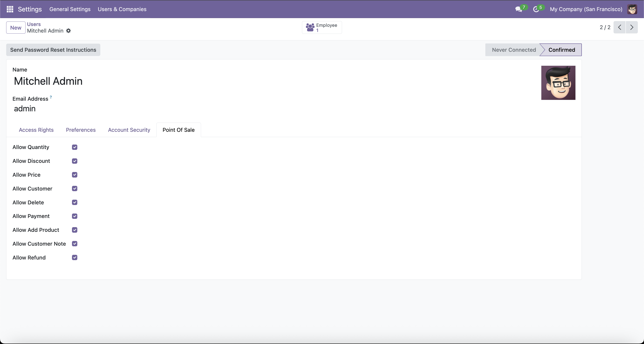Image resolution: width=644 pixels, height=344 pixels.
Task: Switch to the Access Rights tab
Action: (x=36, y=130)
